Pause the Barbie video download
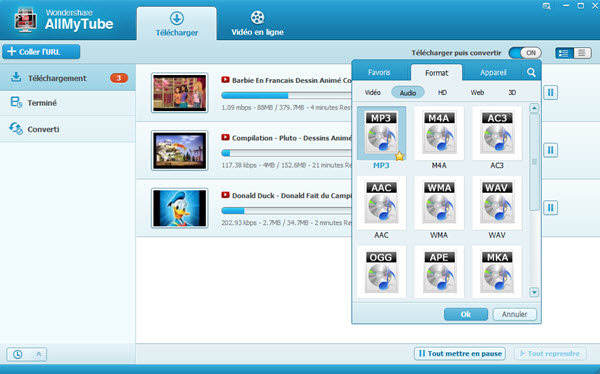This screenshot has width=600, height=374. (x=551, y=92)
